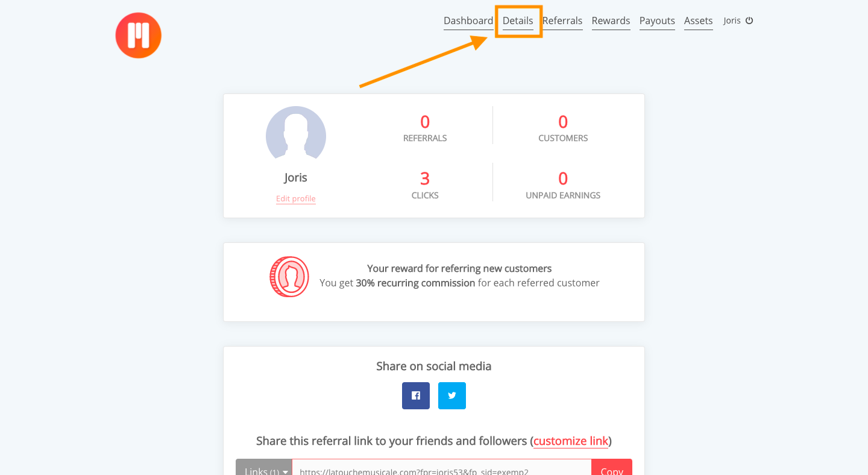This screenshot has height=475, width=868.
Task: Click the power logout icon beside Joris
Action: pyautogui.click(x=749, y=20)
